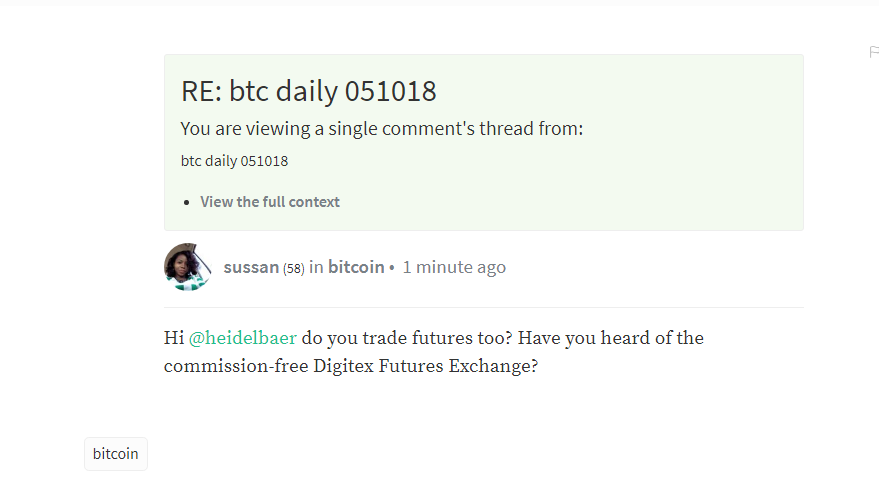Open the @heidelbaer mention link

tap(243, 338)
